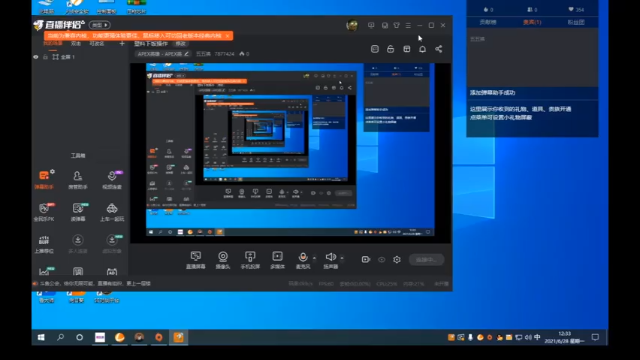
Task: Open the 多人连麦 tool
Action: pos(78,244)
